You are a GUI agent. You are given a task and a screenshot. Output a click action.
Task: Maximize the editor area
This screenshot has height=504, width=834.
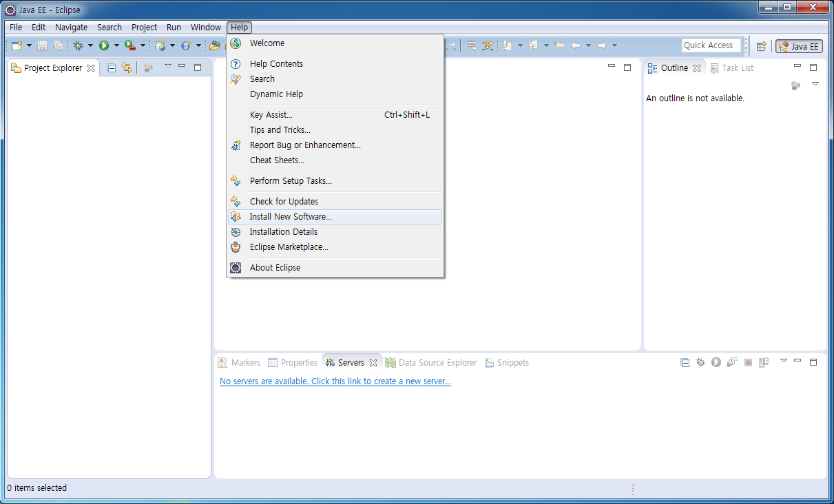click(x=627, y=67)
